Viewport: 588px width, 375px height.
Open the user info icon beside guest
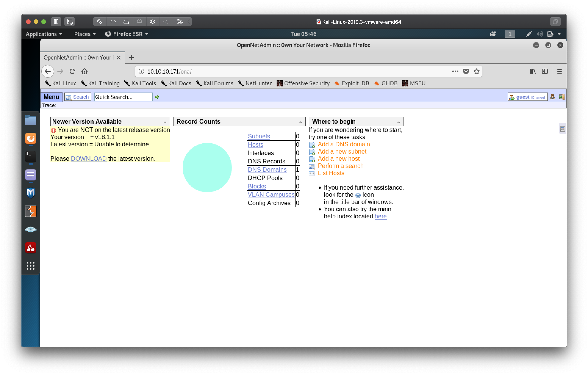[552, 97]
